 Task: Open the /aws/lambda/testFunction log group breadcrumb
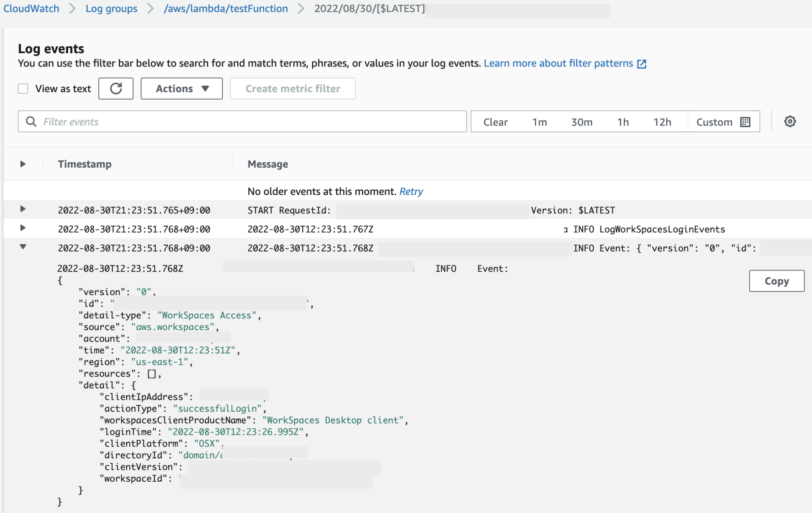tap(225, 8)
